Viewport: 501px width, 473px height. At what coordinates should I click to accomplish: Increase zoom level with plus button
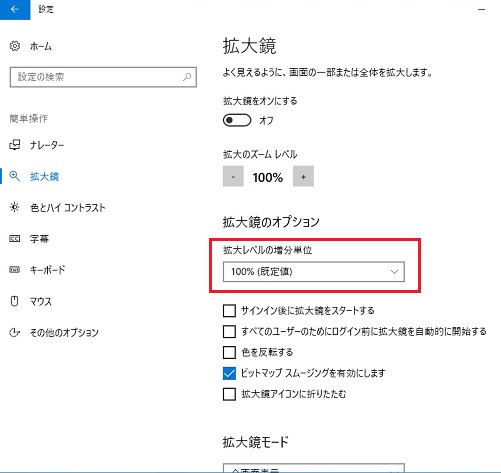(x=303, y=176)
